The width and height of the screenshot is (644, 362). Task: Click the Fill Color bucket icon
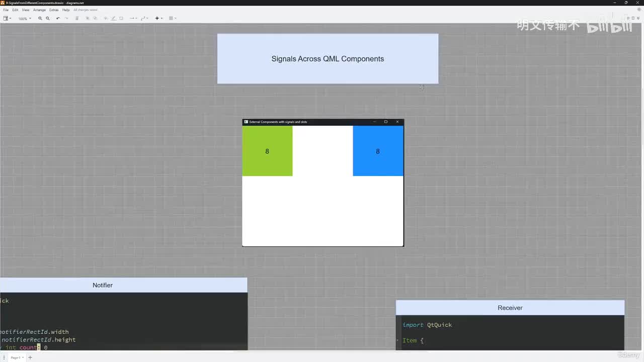tap(106, 19)
